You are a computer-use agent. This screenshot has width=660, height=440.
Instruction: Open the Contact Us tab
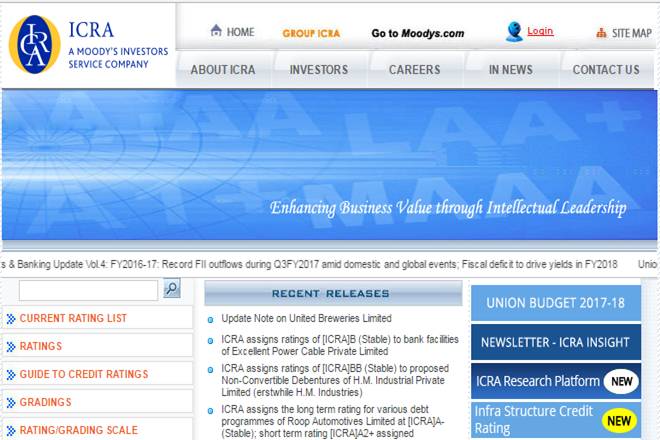[x=606, y=70]
